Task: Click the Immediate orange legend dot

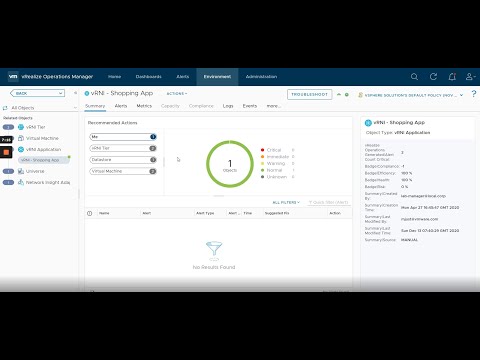Action: (262, 157)
